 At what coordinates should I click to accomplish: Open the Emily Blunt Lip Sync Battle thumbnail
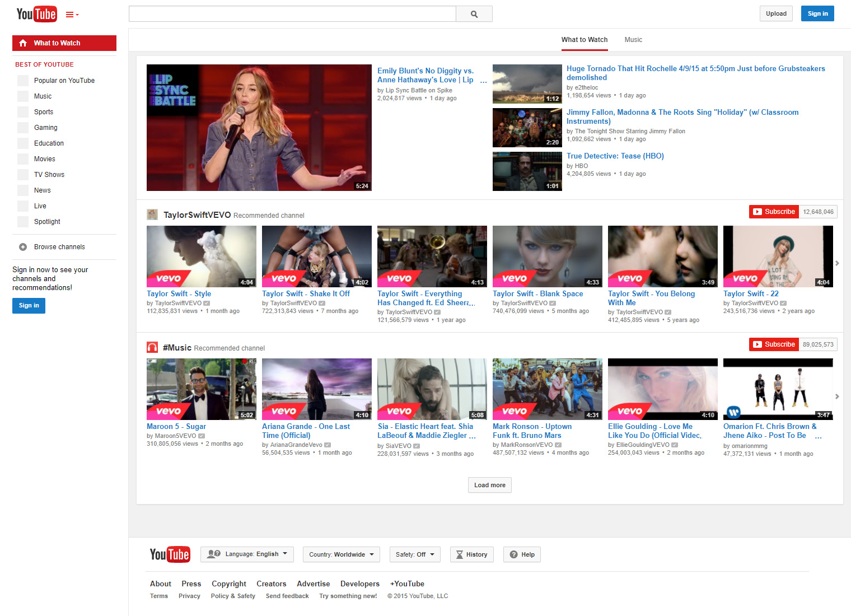(x=259, y=128)
